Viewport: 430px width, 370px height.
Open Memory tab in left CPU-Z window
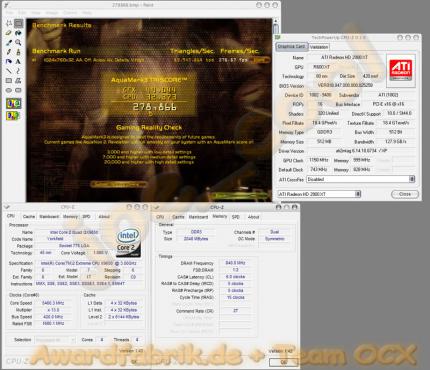70,217
